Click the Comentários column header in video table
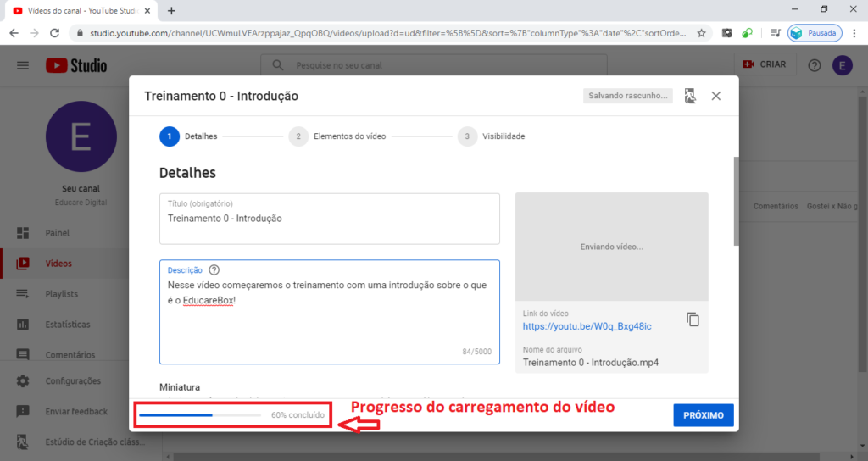 click(776, 206)
